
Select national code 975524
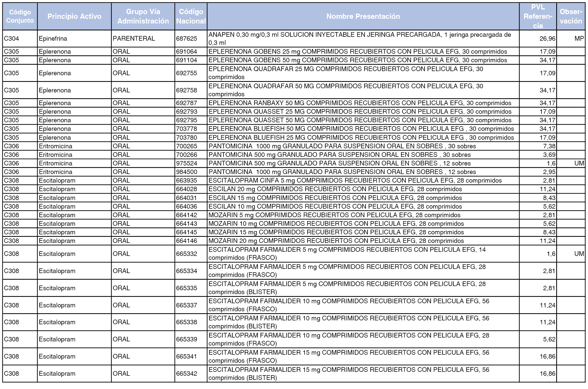pyautogui.click(x=191, y=163)
